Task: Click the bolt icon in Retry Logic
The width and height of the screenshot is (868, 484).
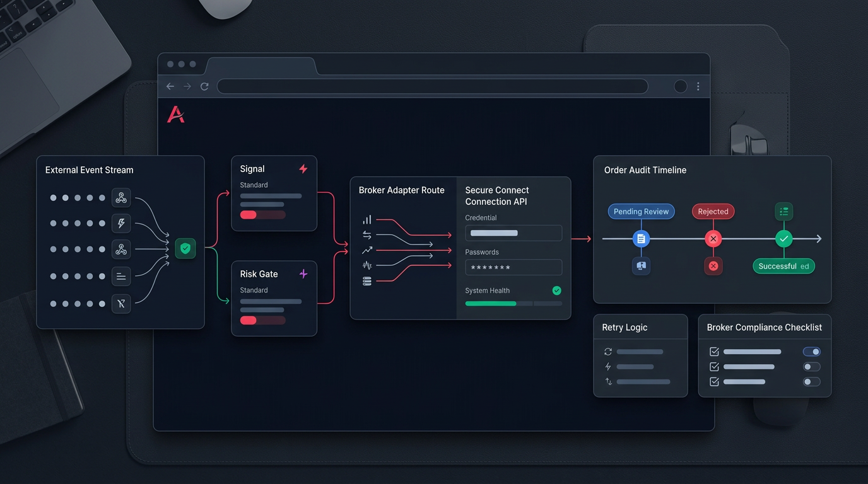Action: pos(608,367)
